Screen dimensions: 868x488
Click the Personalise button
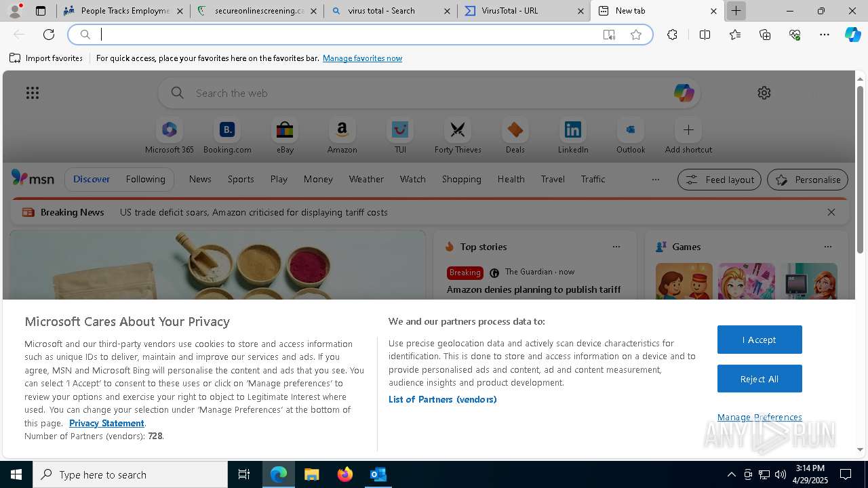click(808, 180)
